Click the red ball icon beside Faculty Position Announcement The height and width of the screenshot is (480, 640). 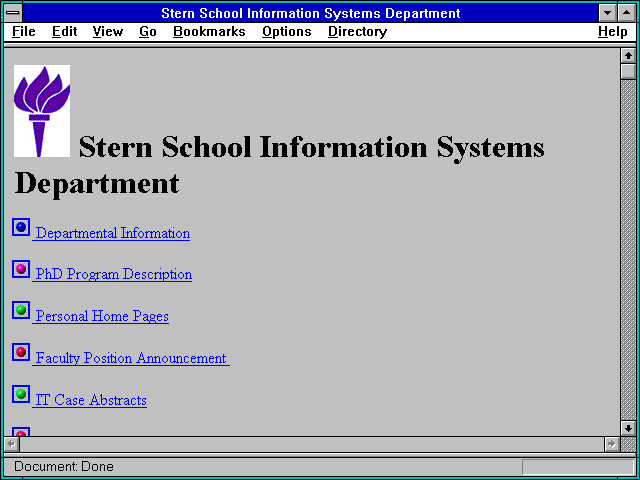[21, 352]
